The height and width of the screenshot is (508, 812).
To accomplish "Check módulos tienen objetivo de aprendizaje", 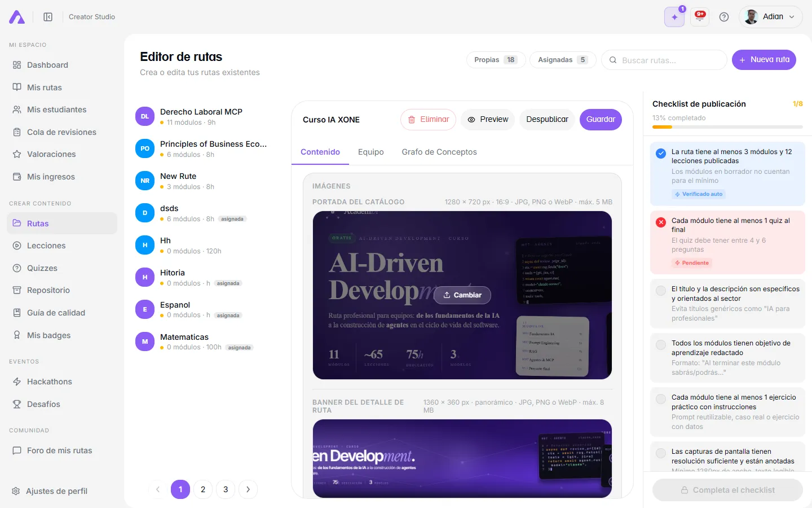I will click(x=661, y=345).
